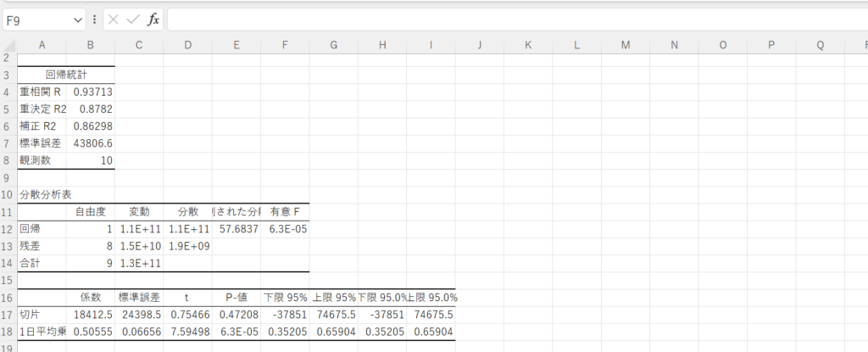The image size is (868, 352).
Task: Select the row 10 header
Action: 7,194
